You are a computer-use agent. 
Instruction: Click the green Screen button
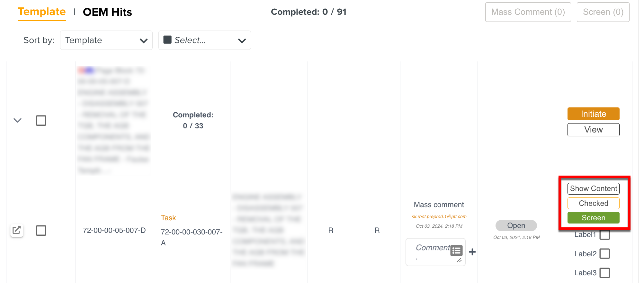[593, 218]
